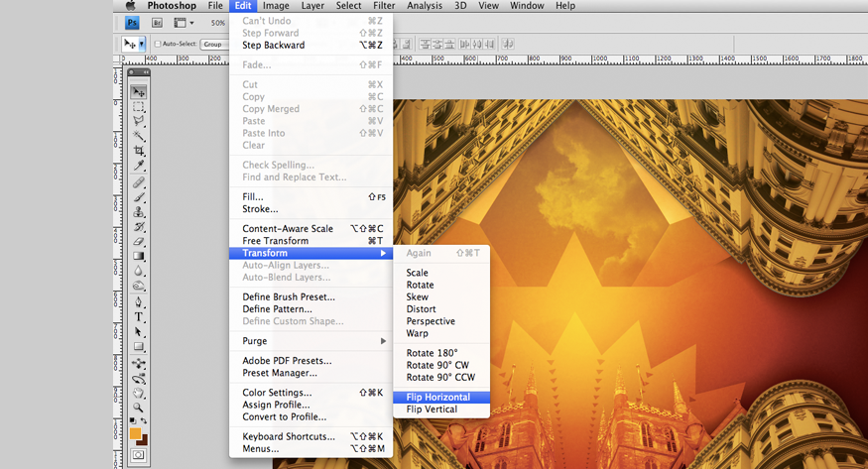Select the Magic Wand tool
Viewport: 868px width, 469px height.
(x=139, y=136)
